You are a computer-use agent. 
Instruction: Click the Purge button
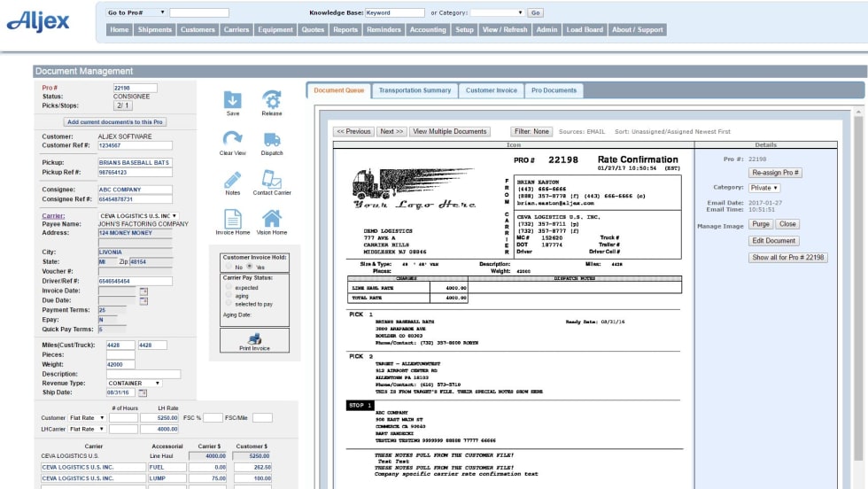point(761,224)
